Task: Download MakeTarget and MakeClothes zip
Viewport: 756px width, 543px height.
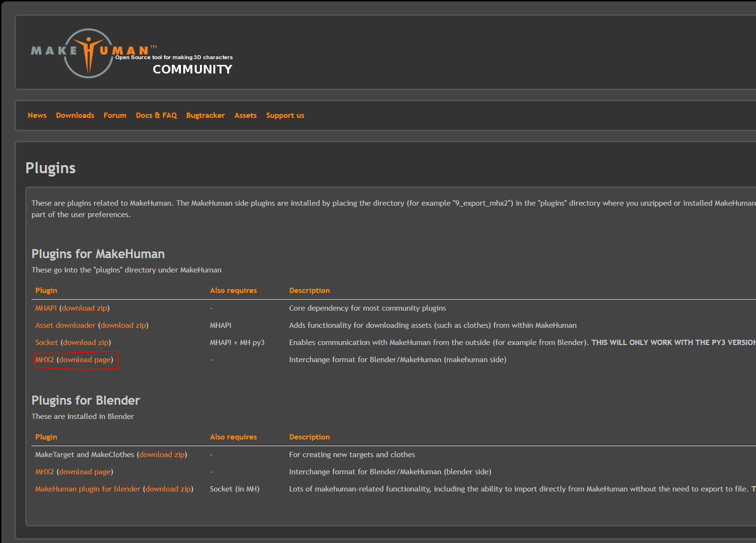Action: 162,455
